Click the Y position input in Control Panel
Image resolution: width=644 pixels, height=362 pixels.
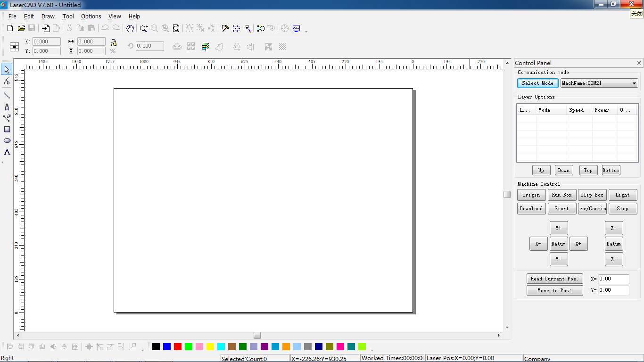pos(614,290)
